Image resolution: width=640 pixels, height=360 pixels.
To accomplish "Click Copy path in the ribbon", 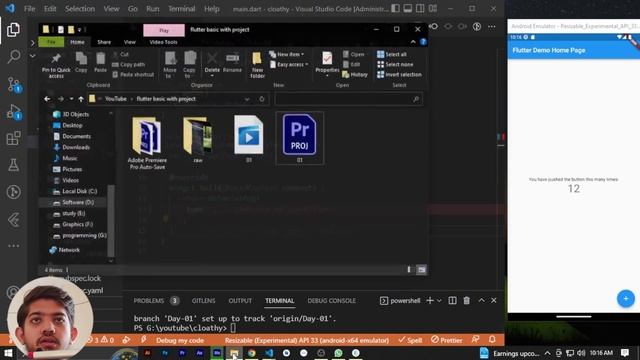I will tap(129, 64).
